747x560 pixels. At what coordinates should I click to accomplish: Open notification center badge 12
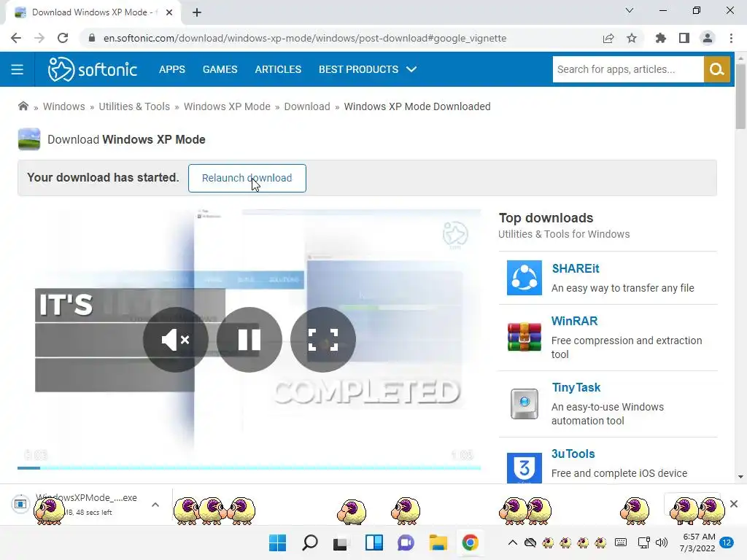tap(727, 542)
